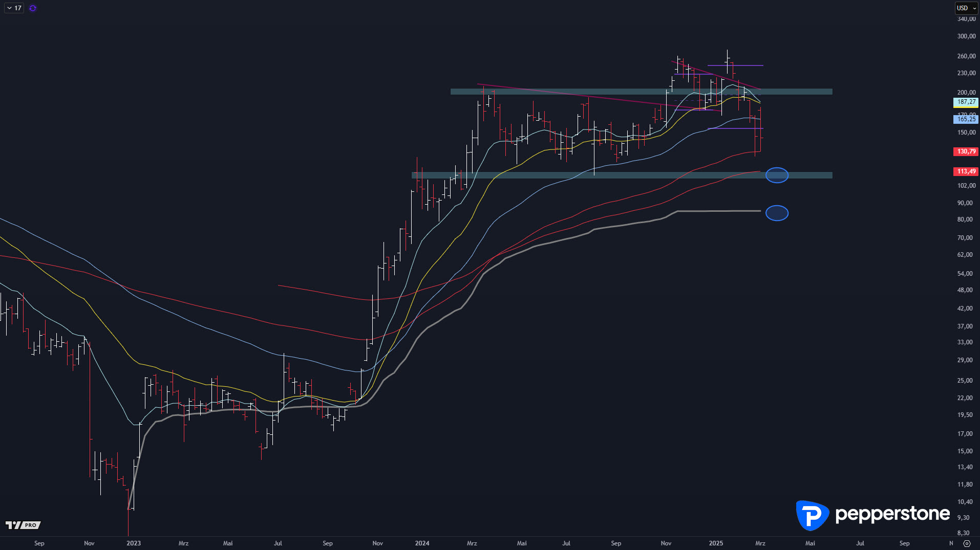Click the 2024 label on time axis
This screenshot has height=550, width=980.
(x=422, y=543)
